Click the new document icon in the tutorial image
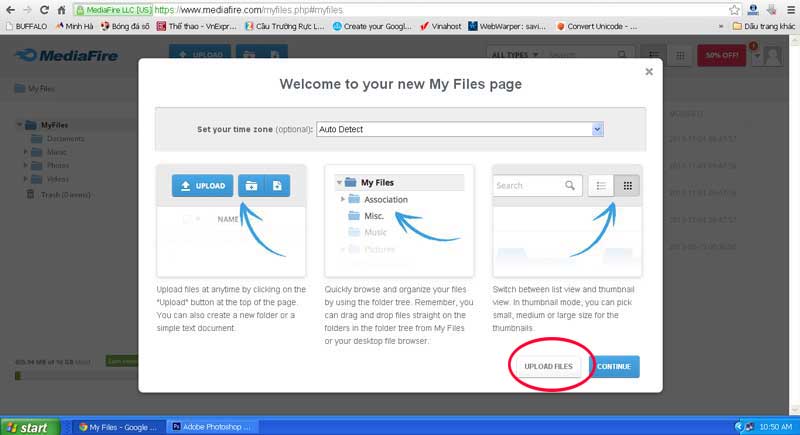This screenshot has width=800, height=435. pos(277,186)
